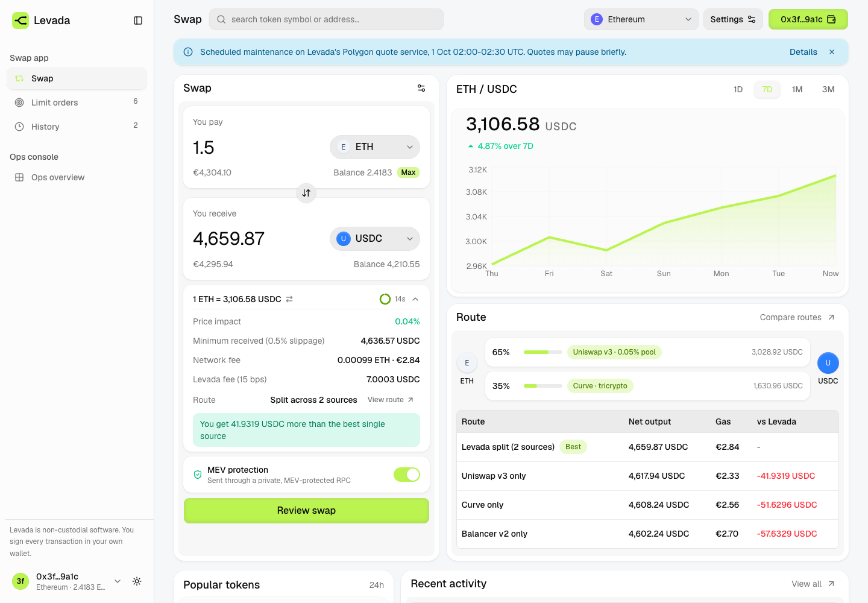Viewport: 868px width, 603px height.
Task: Select the 3M chart range
Action: pyautogui.click(x=828, y=89)
